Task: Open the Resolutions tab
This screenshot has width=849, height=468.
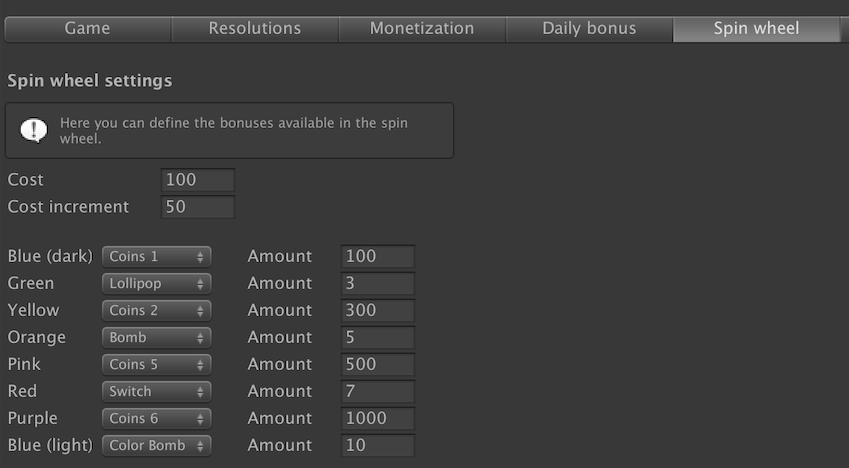Action: (254, 28)
